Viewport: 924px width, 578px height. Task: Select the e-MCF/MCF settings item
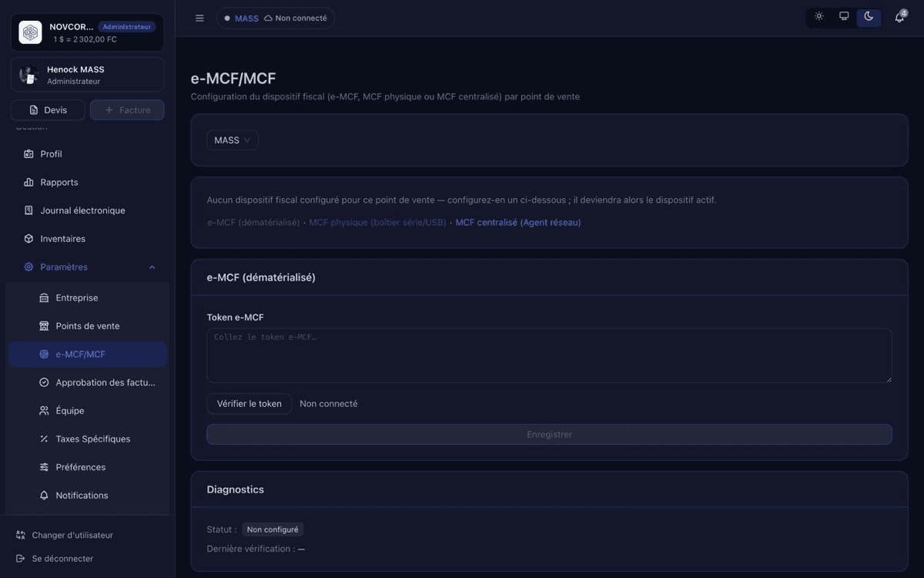[87, 355]
